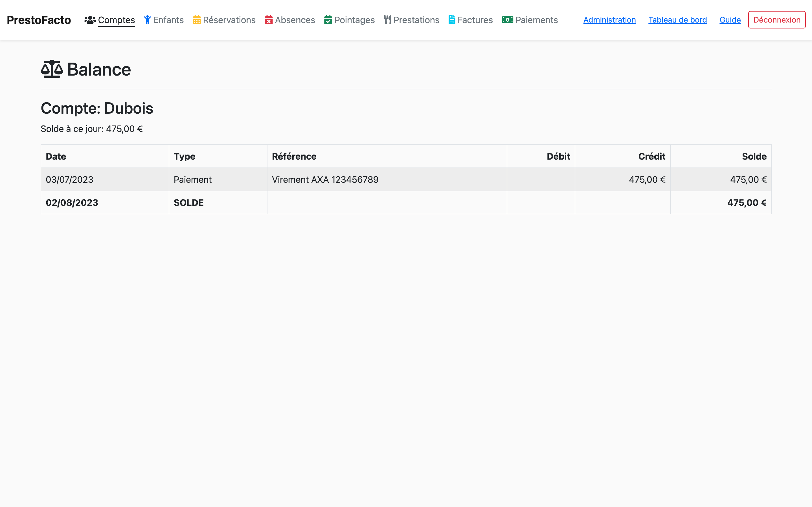Click the red Absences calendar icon
Viewport: 812px width, 507px height.
click(x=268, y=20)
